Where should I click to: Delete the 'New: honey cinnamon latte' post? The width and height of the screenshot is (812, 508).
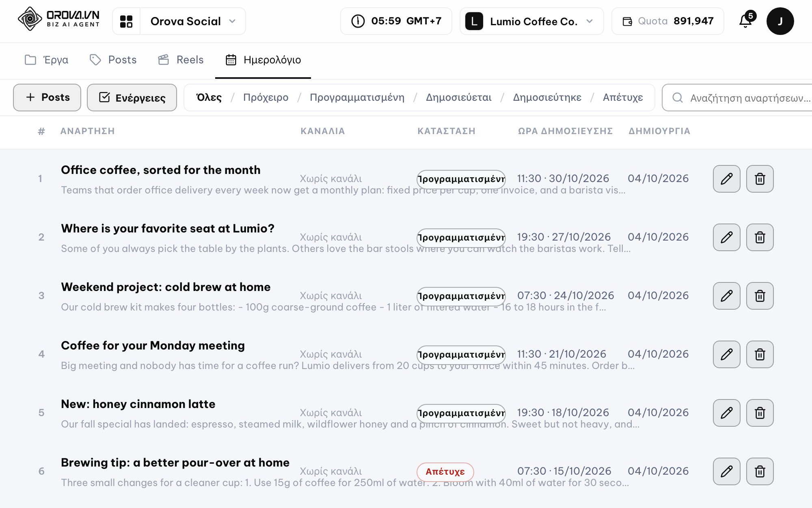(760, 413)
